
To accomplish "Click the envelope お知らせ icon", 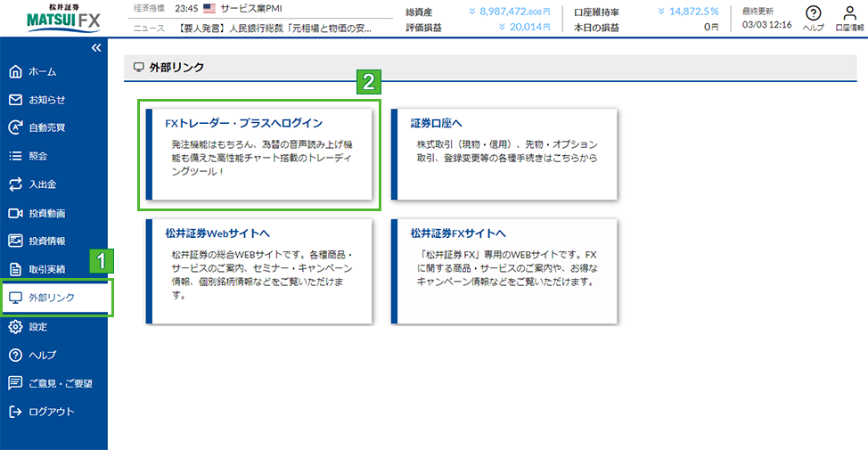I will [15, 100].
